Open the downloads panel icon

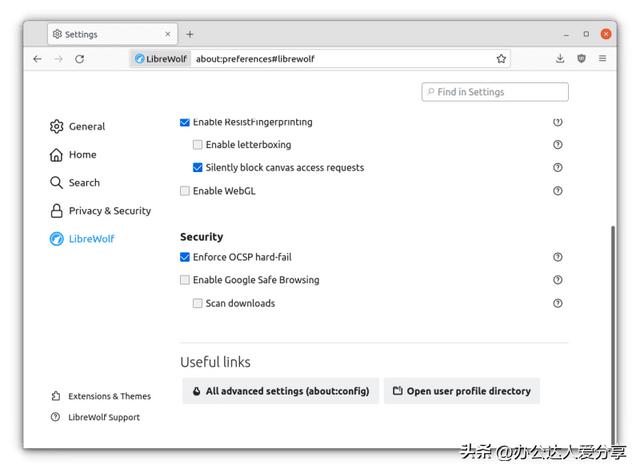click(x=560, y=59)
